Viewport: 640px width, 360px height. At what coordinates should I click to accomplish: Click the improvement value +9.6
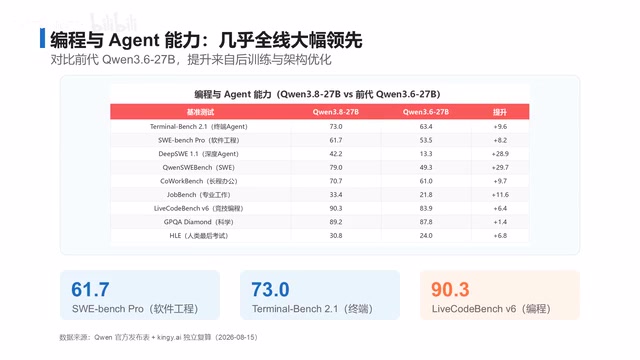(x=500, y=127)
